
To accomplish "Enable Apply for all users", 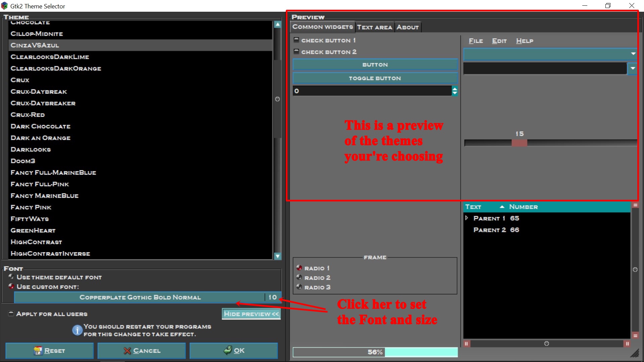I will 11,313.
